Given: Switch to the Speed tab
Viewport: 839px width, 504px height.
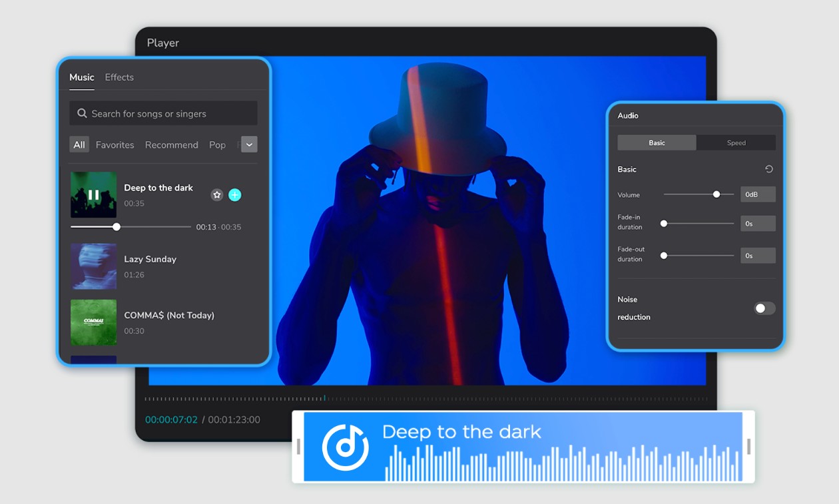Looking at the screenshot, I should tap(736, 142).
